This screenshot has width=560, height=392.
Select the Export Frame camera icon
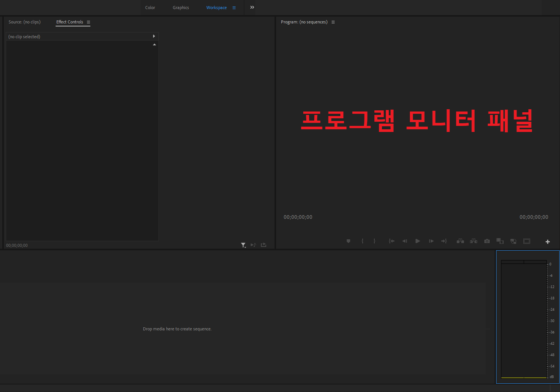tap(487, 241)
